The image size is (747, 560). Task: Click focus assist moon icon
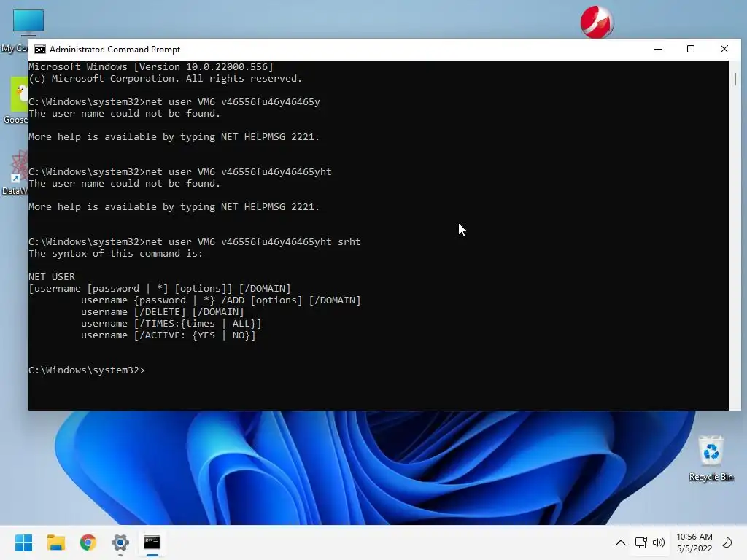727,542
